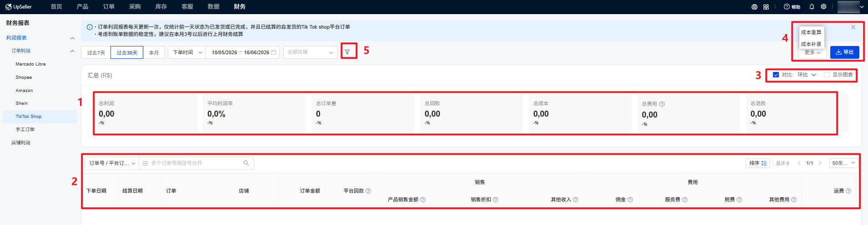Select 过去7天 range
The image size is (868, 225).
click(x=96, y=52)
